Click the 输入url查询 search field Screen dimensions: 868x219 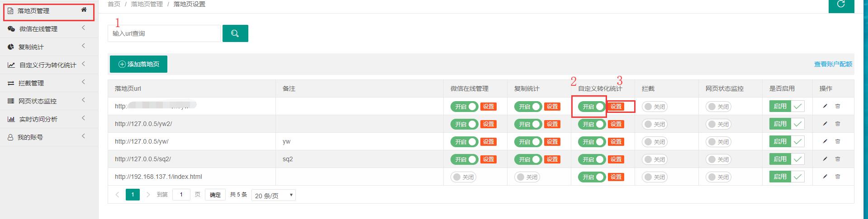point(164,33)
